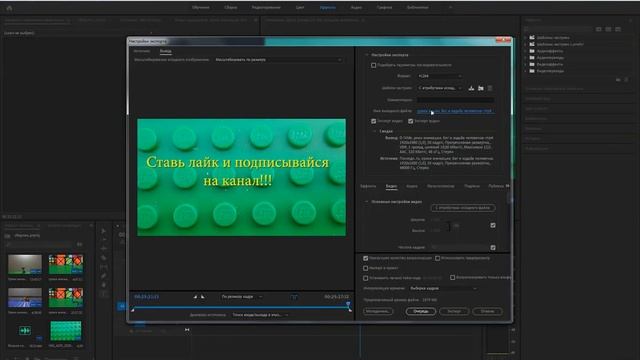Select the Selection arrow tool in tools panel
The width and height of the screenshot is (640, 360).
click(x=104, y=231)
